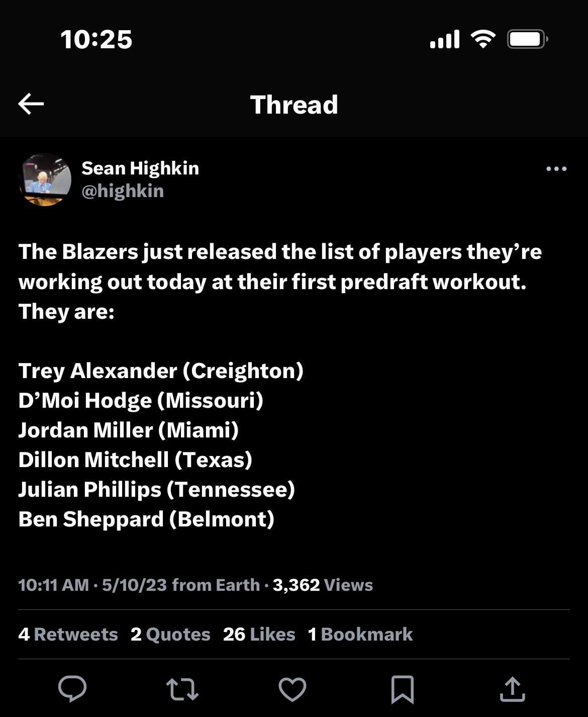Bookmark the tweet with bookmark icon
The width and height of the screenshot is (588, 717).
tap(403, 689)
